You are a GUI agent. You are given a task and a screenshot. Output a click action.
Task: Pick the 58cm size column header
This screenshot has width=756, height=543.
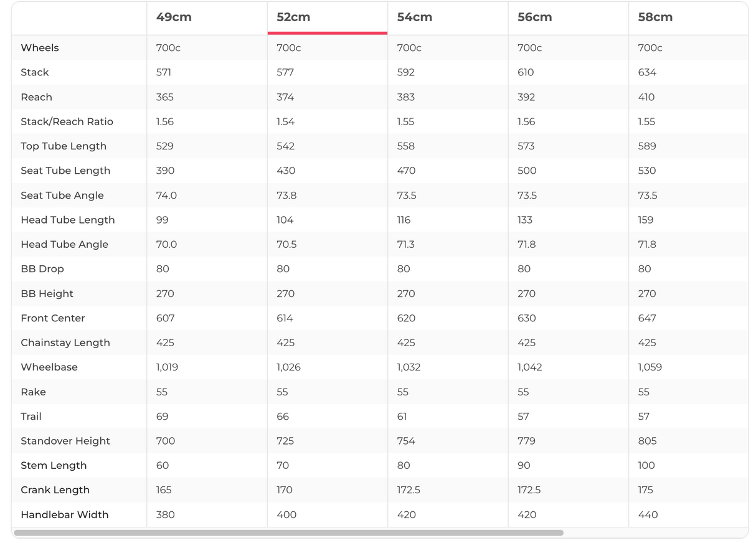click(x=655, y=17)
